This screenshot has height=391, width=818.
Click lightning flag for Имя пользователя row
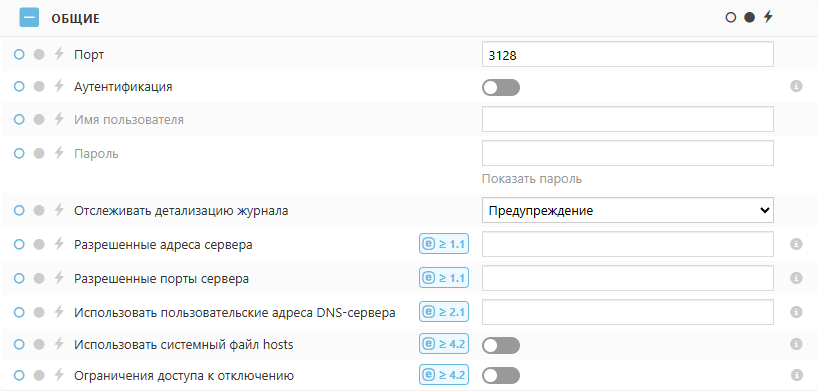[59, 120]
